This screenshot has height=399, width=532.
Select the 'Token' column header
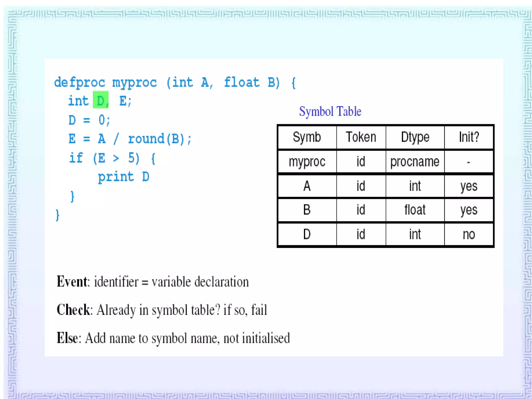coord(361,137)
